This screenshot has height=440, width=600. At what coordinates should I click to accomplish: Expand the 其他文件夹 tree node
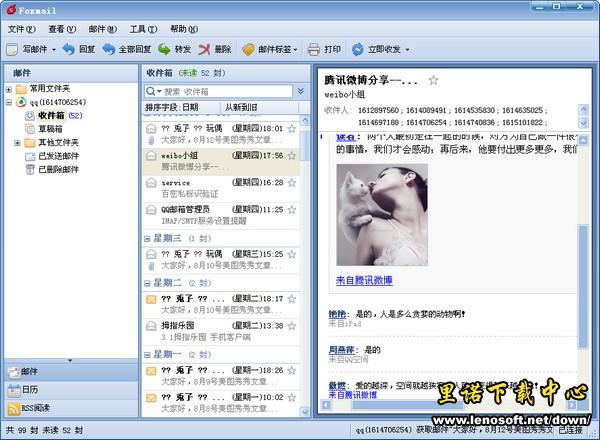pyautogui.click(x=17, y=143)
